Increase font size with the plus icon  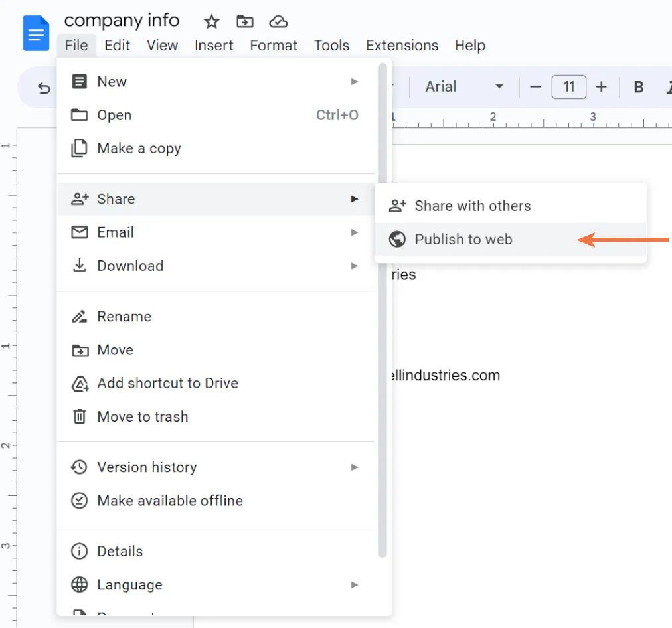point(602,87)
